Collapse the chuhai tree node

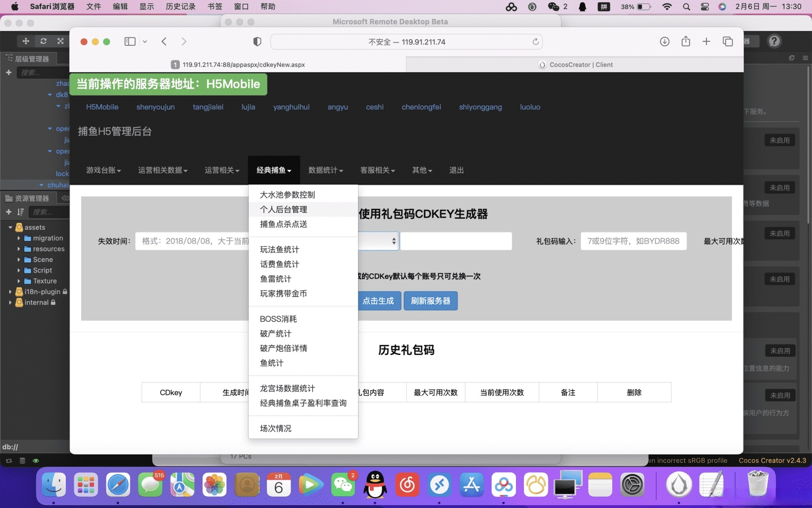point(41,184)
